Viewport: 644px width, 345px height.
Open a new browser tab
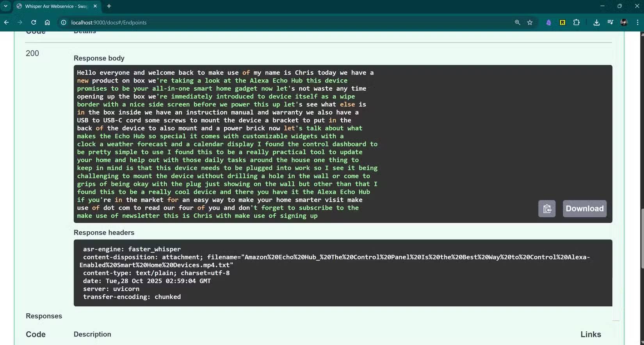109,6
